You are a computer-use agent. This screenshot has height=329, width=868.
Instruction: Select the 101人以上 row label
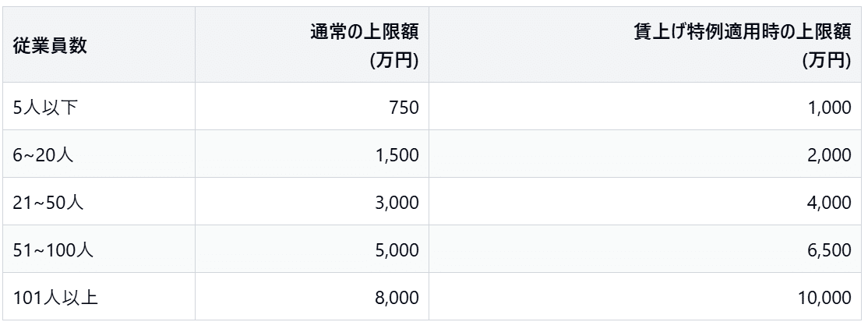coord(55,297)
